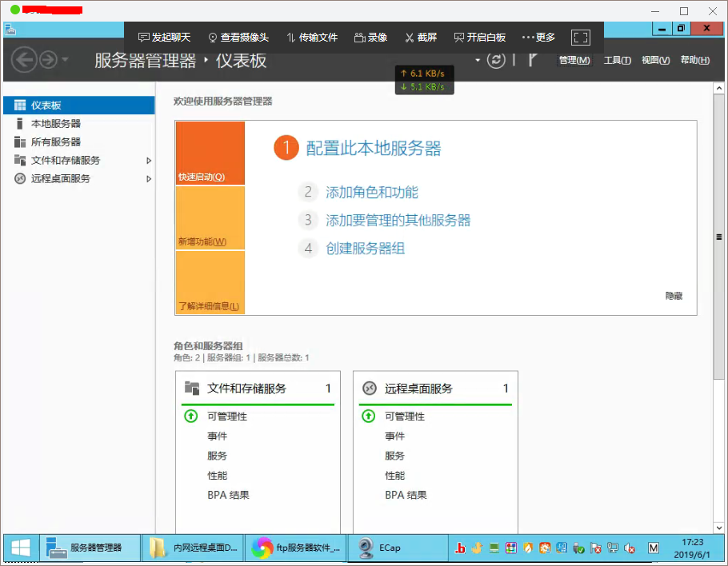728x566 pixels.
Task: Expand 文件和存储服务 sidebar arrow
Action: (x=149, y=161)
